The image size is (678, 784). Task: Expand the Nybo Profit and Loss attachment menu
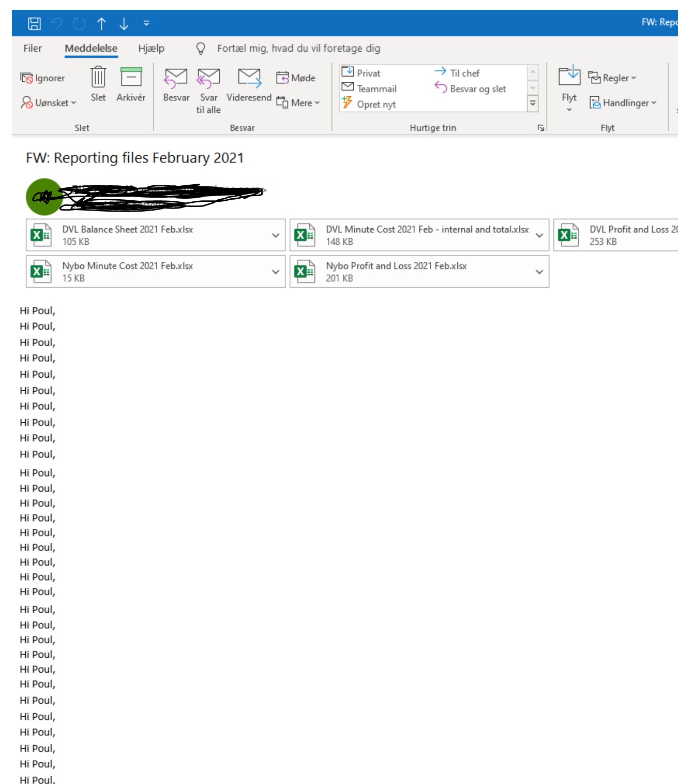tap(539, 271)
